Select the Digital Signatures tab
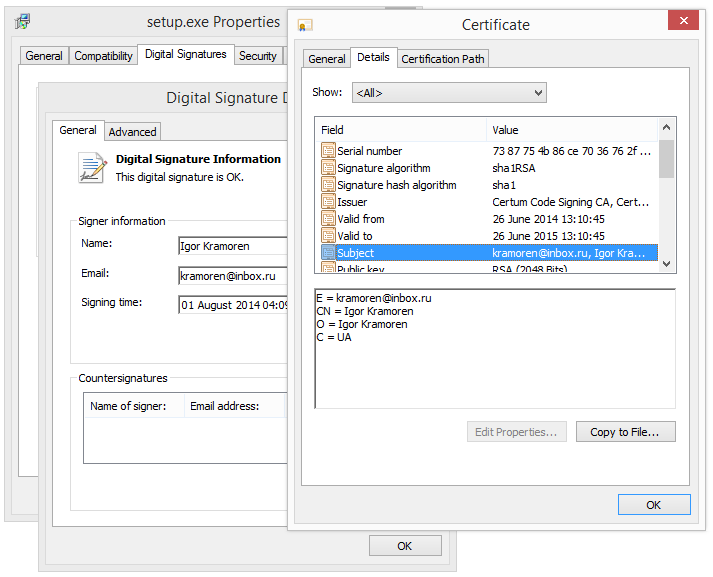The width and height of the screenshot is (713, 577). (186, 54)
